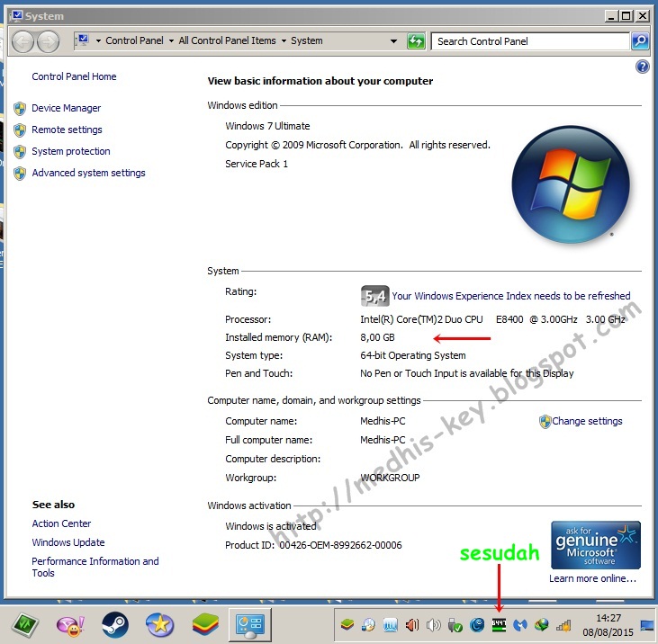Open Steam from the taskbar

tap(114, 625)
